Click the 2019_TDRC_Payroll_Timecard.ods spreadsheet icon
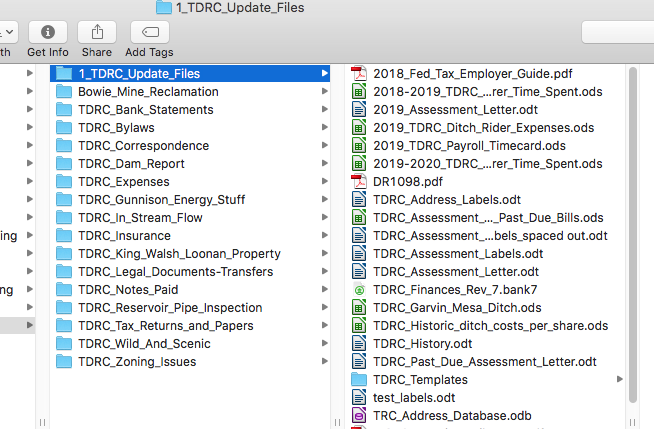This screenshot has width=654, height=429. point(359,146)
